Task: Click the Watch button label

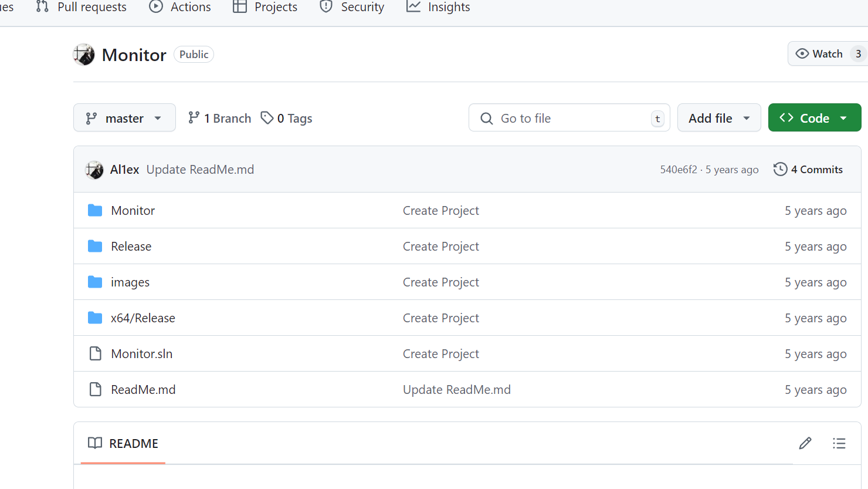Action: (x=828, y=53)
